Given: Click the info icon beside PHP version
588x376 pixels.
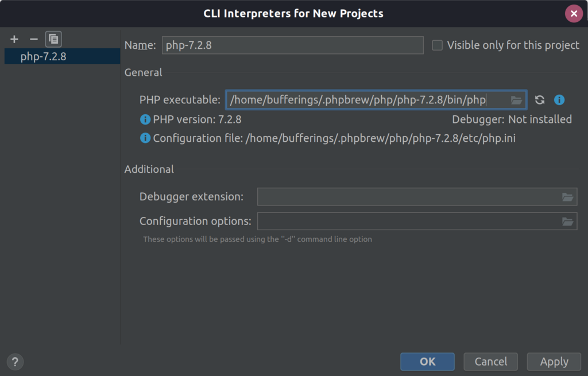Looking at the screenshot, I should (x=145, y=119).
